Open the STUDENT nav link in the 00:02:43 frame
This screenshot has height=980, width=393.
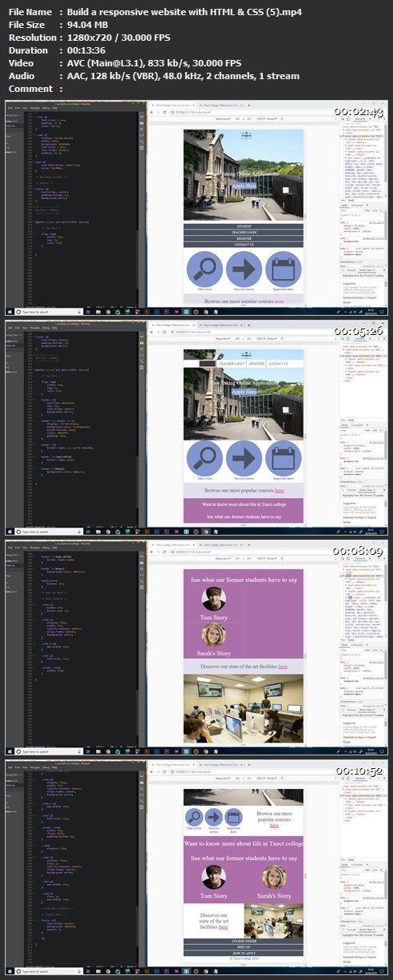(244, 226)
